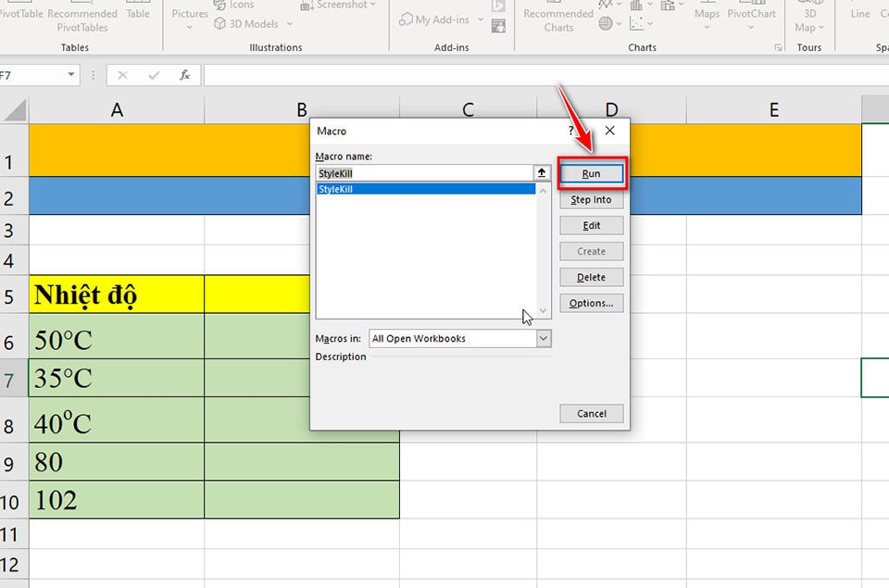This screenshot has width=889, height=588.
Task: Click the collapse-dialog arrow beside Macro name
Action: [542, 172]
